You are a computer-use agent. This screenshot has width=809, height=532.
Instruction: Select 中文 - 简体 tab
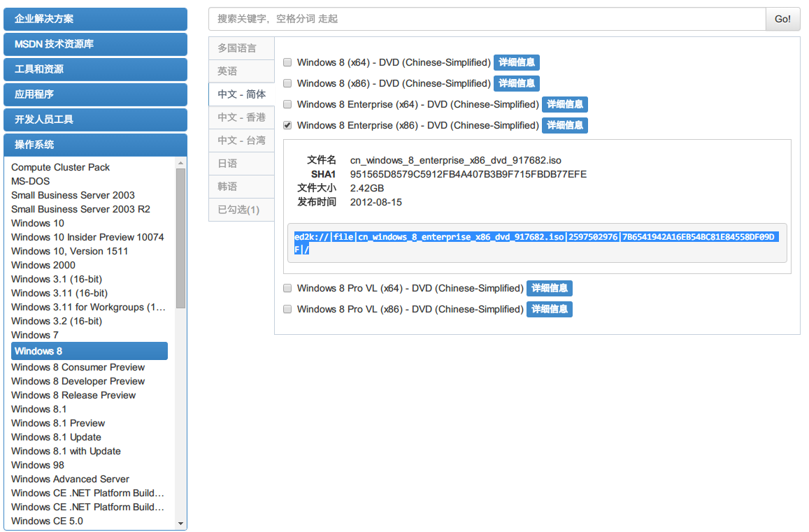241,94
